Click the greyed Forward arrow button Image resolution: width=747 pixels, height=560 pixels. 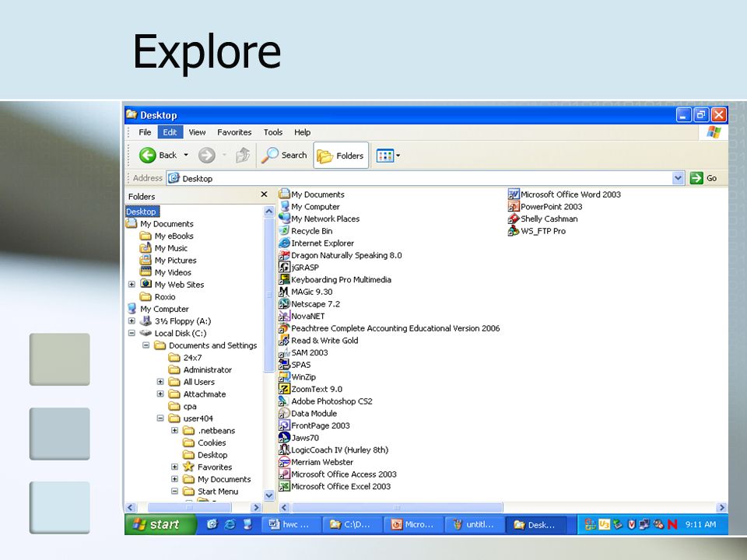[x=207, y=155]
